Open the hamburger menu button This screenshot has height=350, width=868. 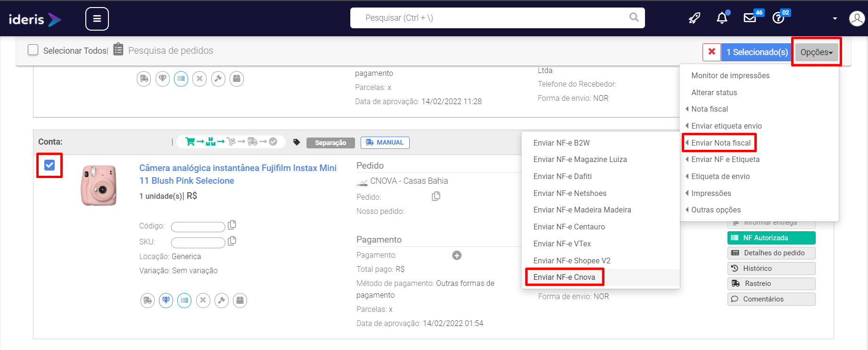pos(97,19)
